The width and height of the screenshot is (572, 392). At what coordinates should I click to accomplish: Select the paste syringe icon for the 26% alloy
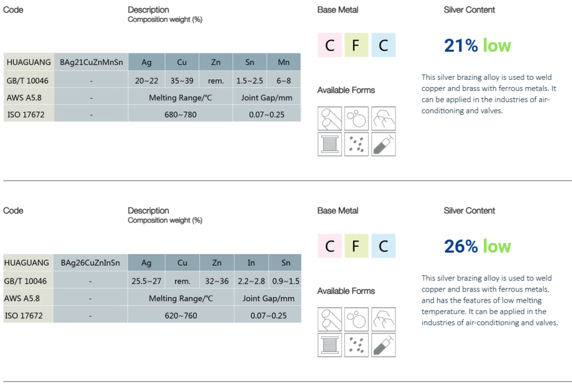click(x=383, y=345)
